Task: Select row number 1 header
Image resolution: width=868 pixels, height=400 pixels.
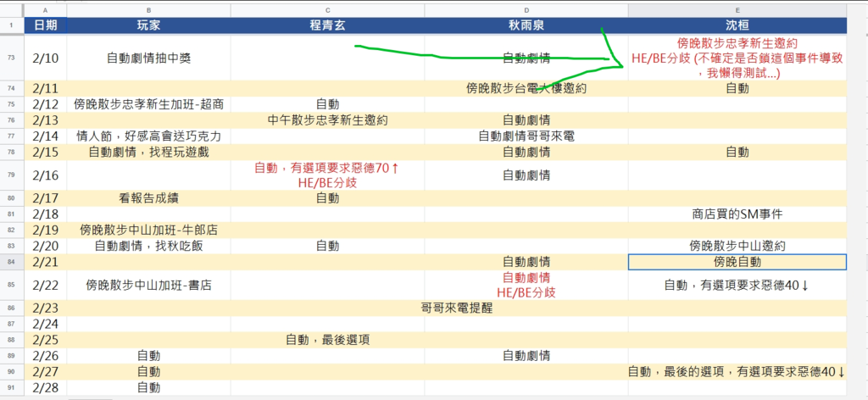Action: [12, 25]
